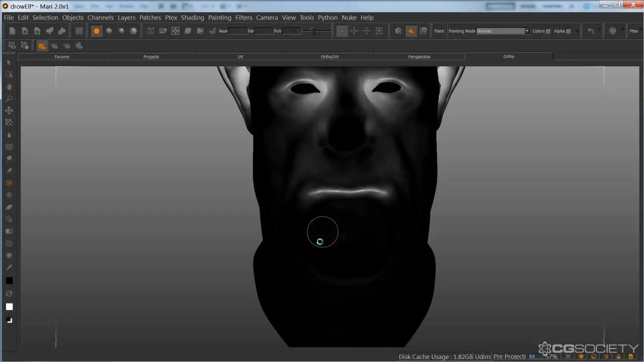Image resolution: width=644 pixels, height=362 pixels.
Task: Pick the Pan hand tool
Action: [9, 86]
